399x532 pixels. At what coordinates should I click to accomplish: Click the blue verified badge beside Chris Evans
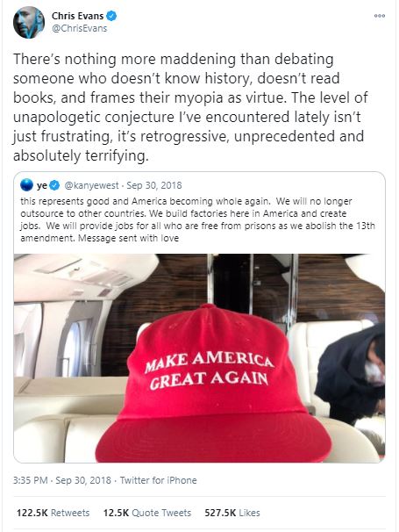pyautogui.click(x=111, y=16)
